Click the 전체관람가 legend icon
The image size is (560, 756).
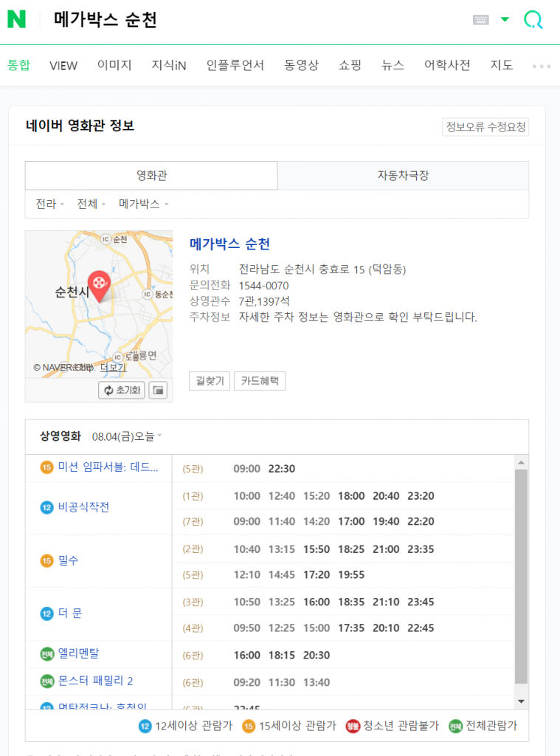[455, 726]
